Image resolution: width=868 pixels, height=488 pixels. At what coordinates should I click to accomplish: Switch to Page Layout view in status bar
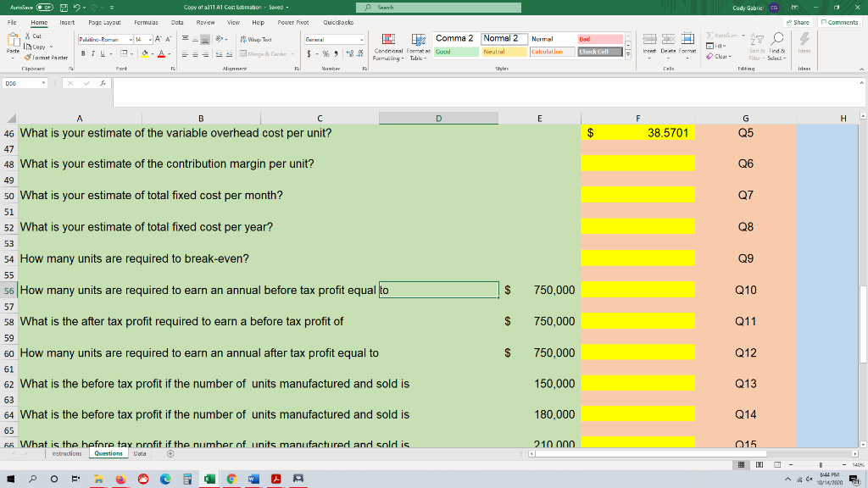point(759,465)
